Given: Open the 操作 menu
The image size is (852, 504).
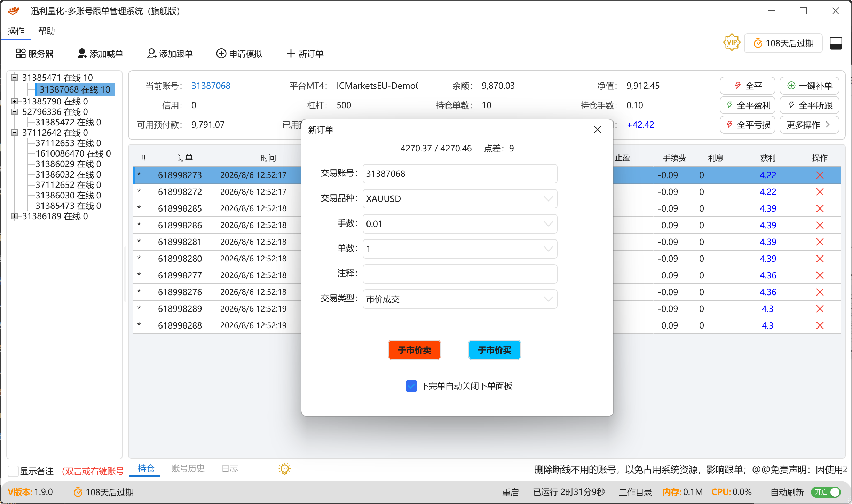Looking at the screenshot, I should point(16,31).
